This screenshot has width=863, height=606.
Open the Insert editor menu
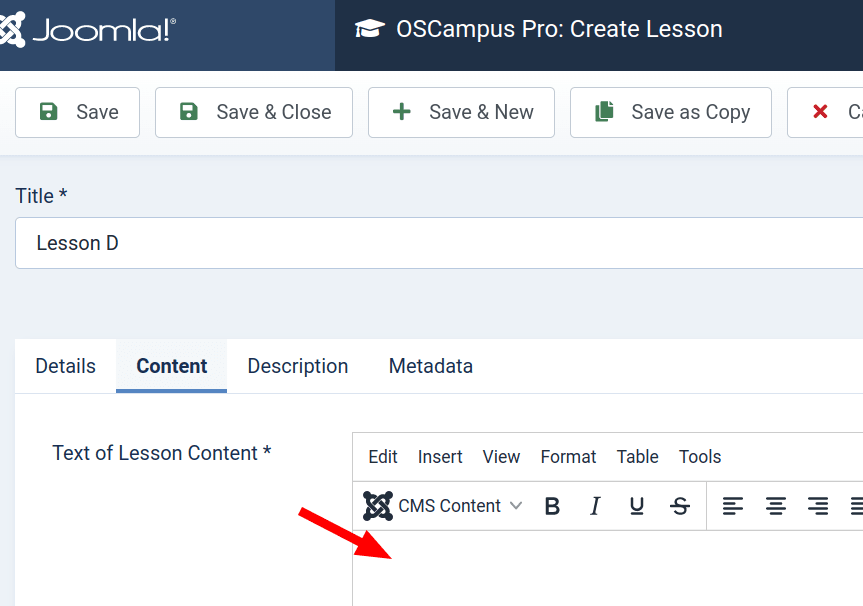coord(440,457)
